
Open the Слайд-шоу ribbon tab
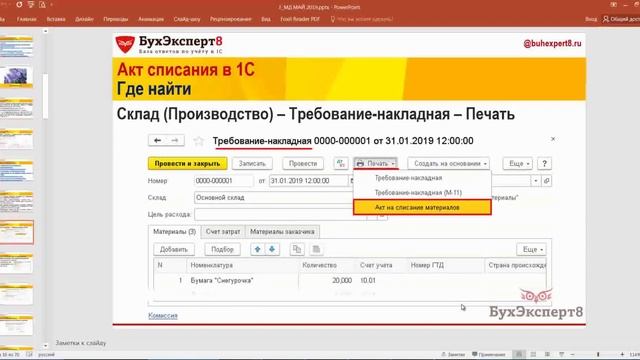187,19
